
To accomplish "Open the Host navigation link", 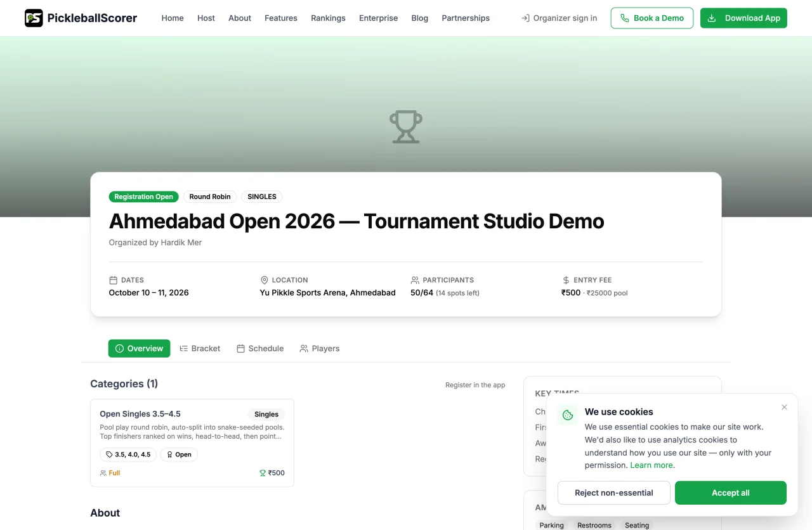I will (206, 18).
